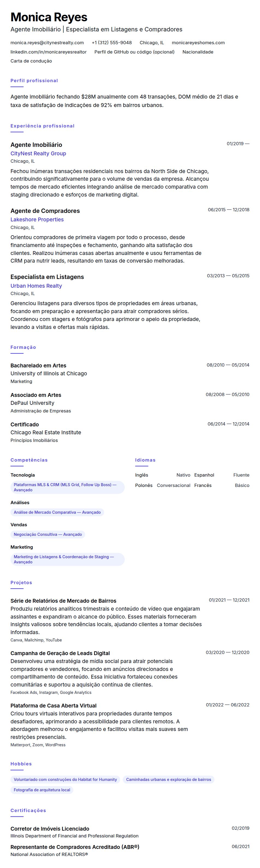Click the date range 06/2015 — 12/2018
This screenshot has height=868, width=260.
coord(228,210)
